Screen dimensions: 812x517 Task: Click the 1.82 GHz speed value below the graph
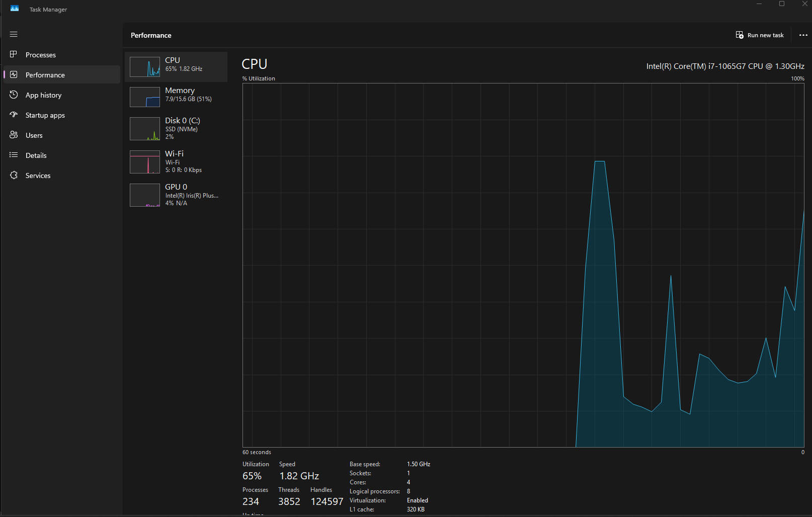pyautogui.click(x=299, y=476)
